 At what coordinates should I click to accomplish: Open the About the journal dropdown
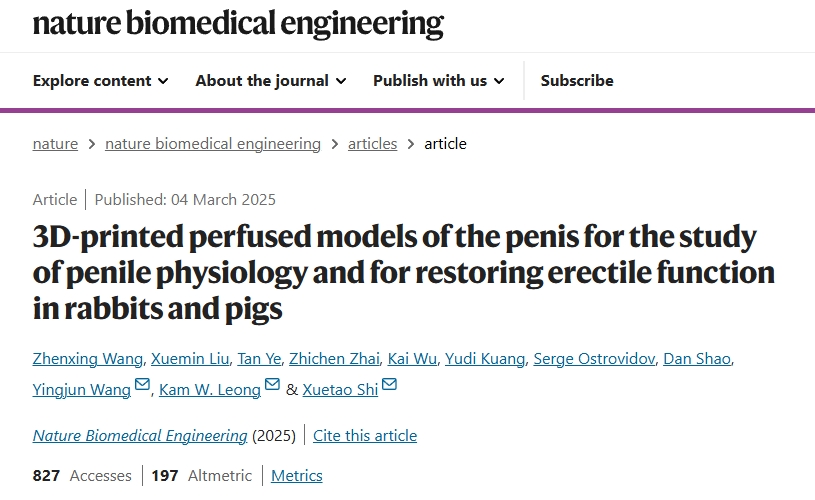point(270,80)
